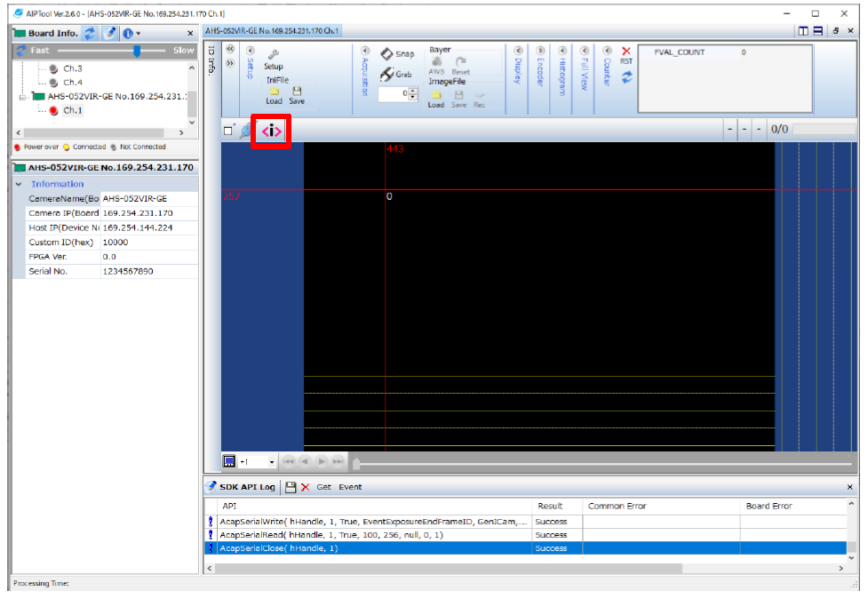868x599 pixels.
Task: Refresh the Board Info list
Action: click(90, 33)
